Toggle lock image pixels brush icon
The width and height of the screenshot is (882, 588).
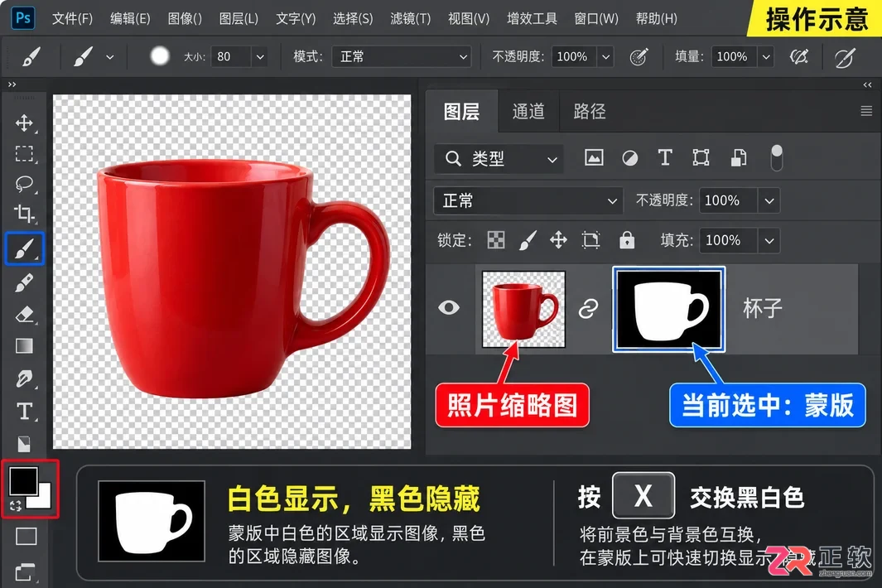tap(527, 240)
